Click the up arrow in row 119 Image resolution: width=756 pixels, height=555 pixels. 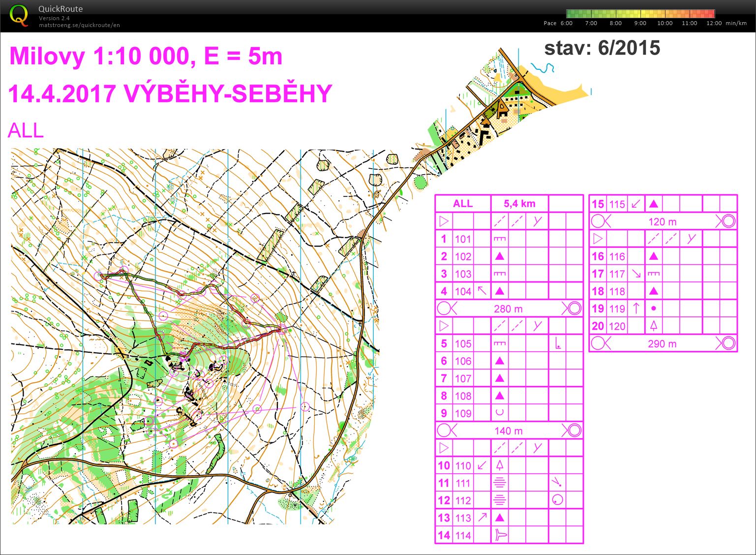click(635, 308)
